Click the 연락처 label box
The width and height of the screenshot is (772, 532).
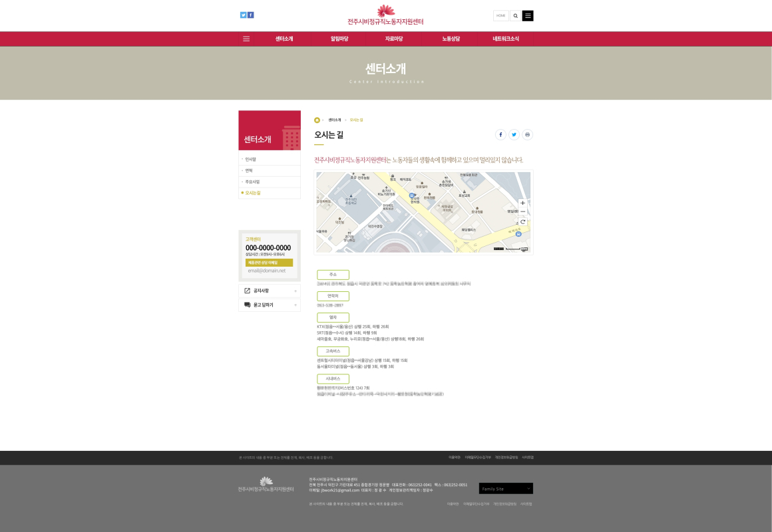coord(333,296)
